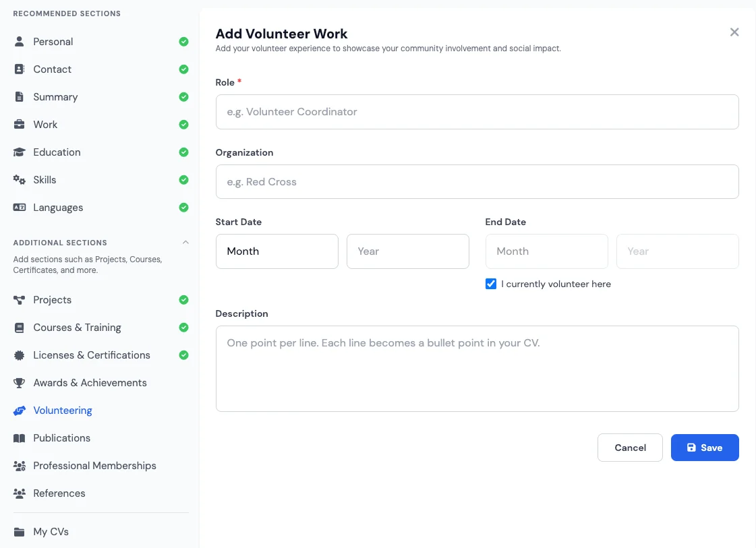The height and width of the screenshot is (548, 756).
Task: Click green checkmark next to Work
Action: click(x=183, y=124)
